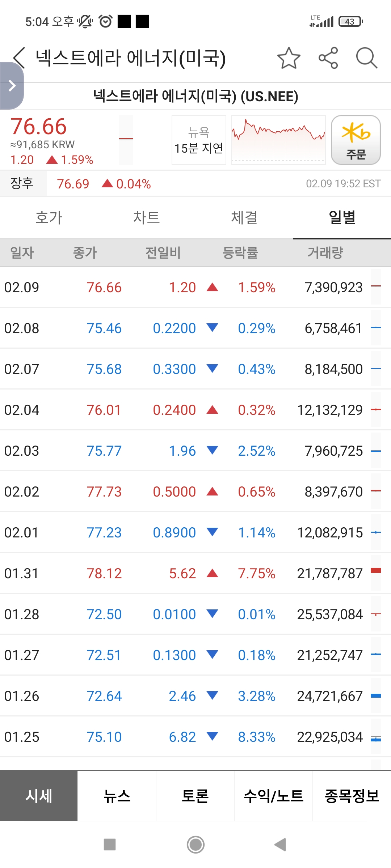Tap the share icon
Viewport: 391px width, 868px height.
click(328, 58)
